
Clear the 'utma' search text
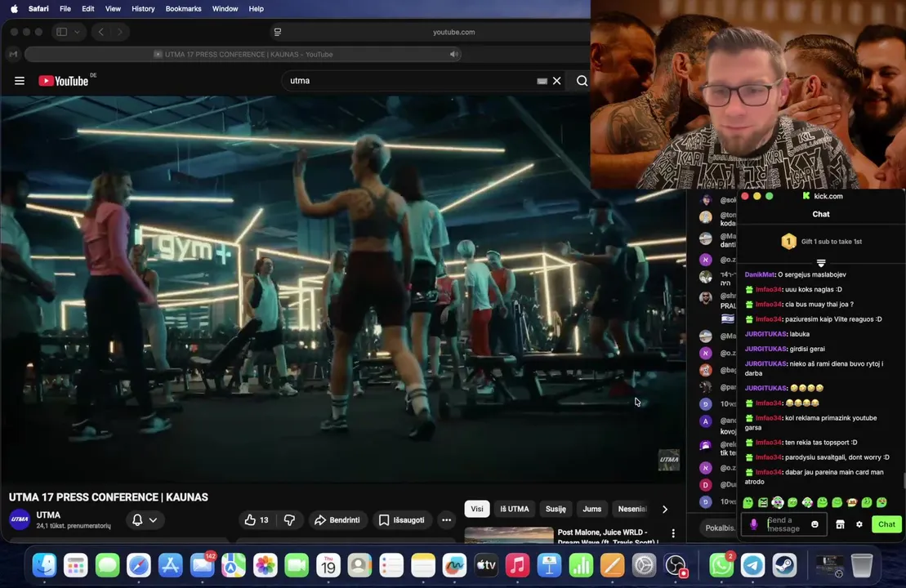[x=556, y=81]
